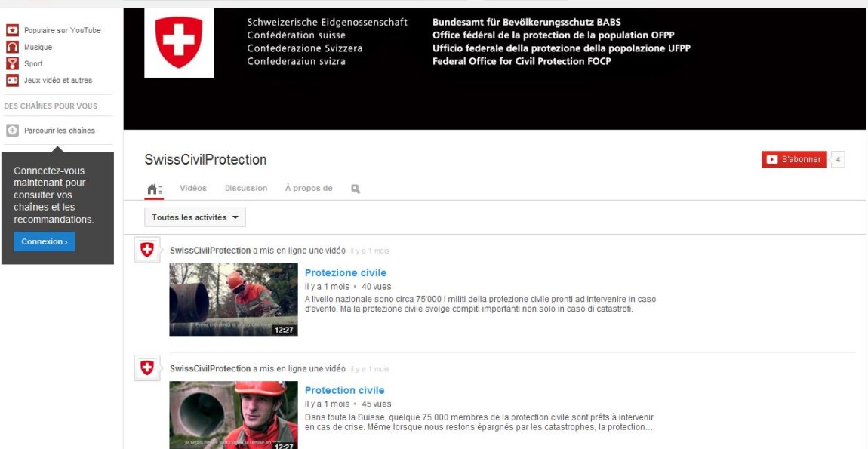Click Swiss shield avatar beside second upload
Image resolution: width=868 pixels, height=449 pixels.
(x=147, y=368)
